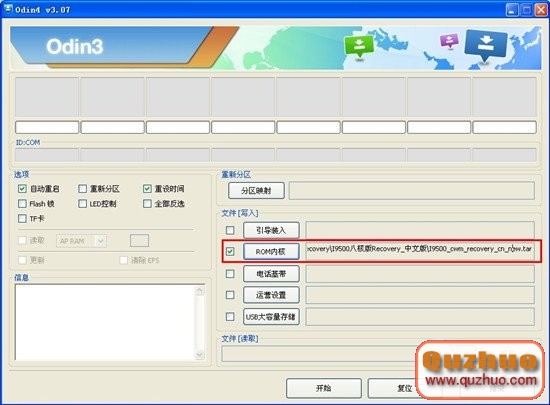Close the Odin window
The height and width of the screenshot is (405, 550).
tap(541, 9)
